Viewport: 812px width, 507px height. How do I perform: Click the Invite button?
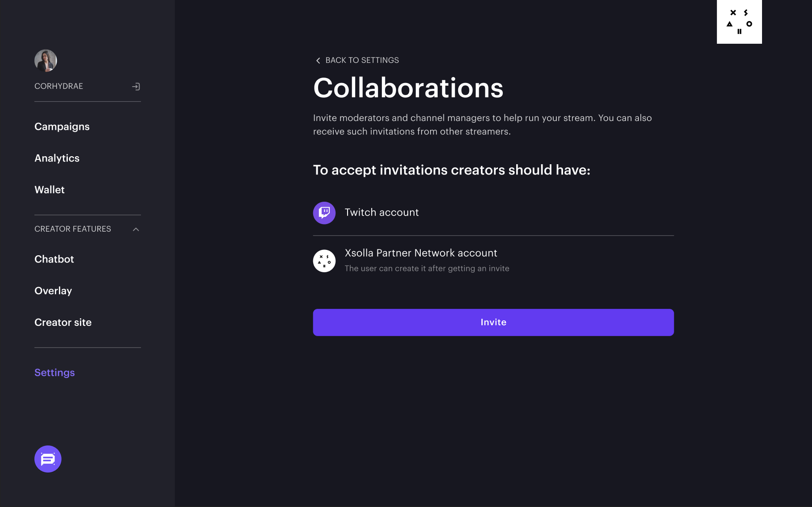coord(493,322)
